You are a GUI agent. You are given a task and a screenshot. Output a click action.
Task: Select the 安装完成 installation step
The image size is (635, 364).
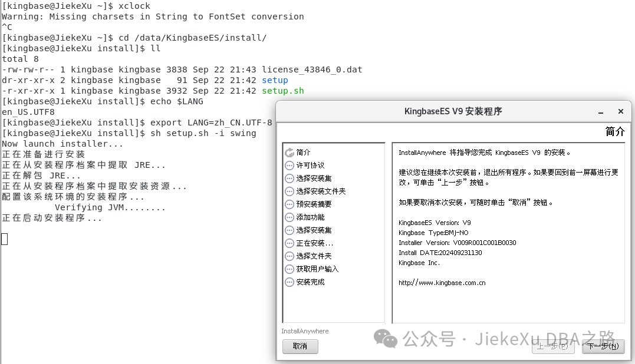tap(311, 282)
